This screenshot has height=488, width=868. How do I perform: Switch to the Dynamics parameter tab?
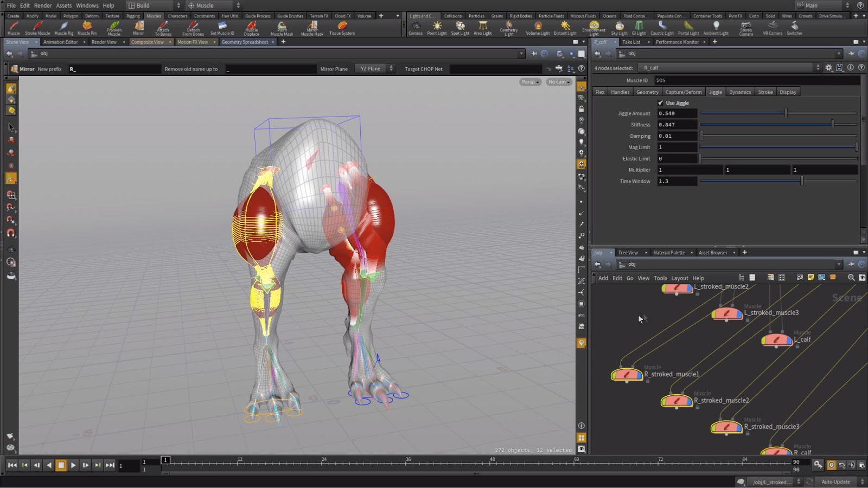pyautogui.click(x=739, y=92)
